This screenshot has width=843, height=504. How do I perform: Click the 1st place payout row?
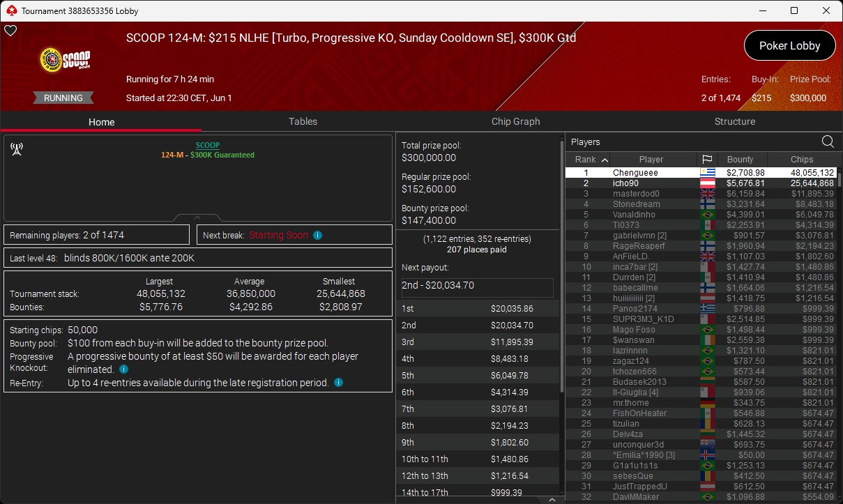[x=478, y=308]
